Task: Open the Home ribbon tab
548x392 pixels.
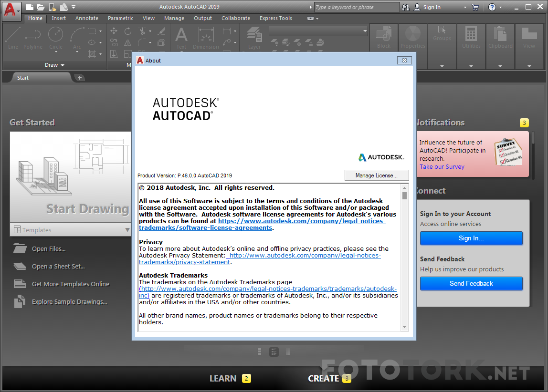Action: click(x=35, y=18)
